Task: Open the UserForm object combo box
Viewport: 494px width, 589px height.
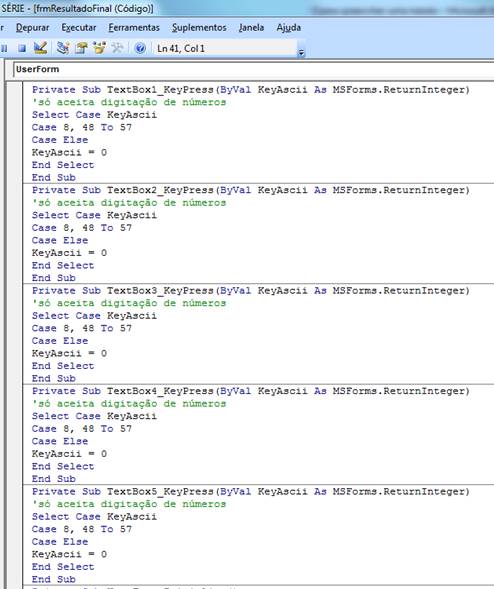Action: [254, 69]
